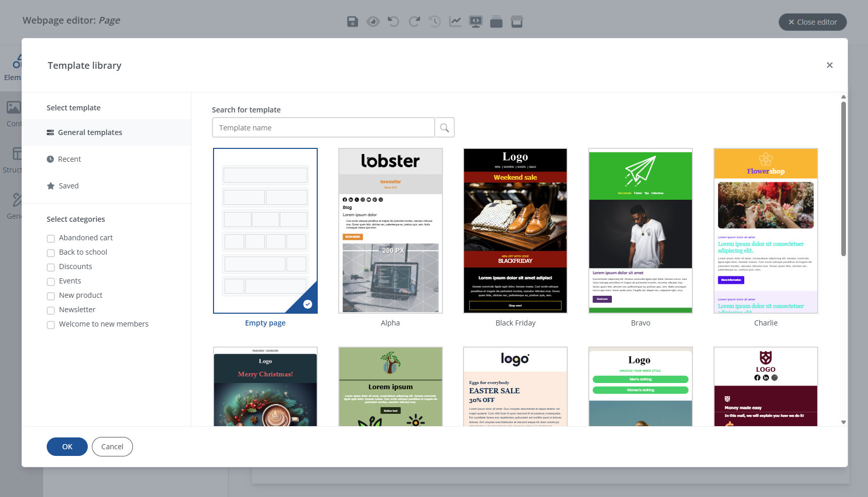The height and width of the screenshot is (497, 868).
Task: Check the Discounts category box
Action: (x=51, y=267)
